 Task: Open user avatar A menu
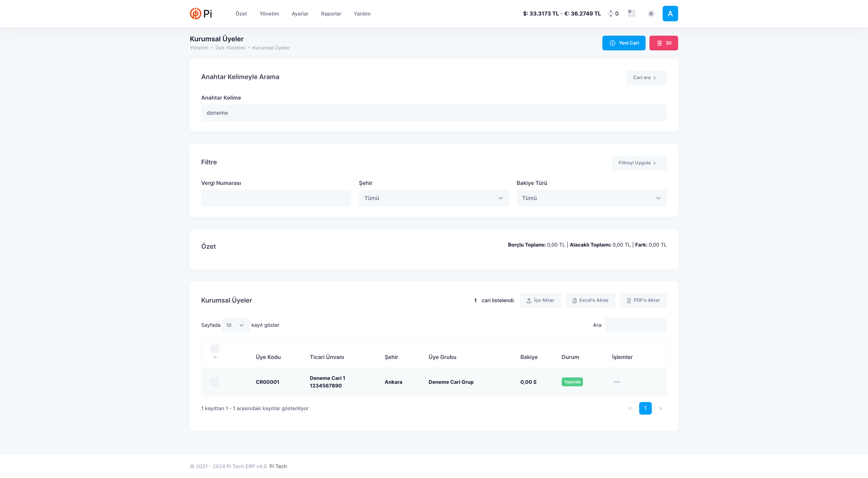670,14
